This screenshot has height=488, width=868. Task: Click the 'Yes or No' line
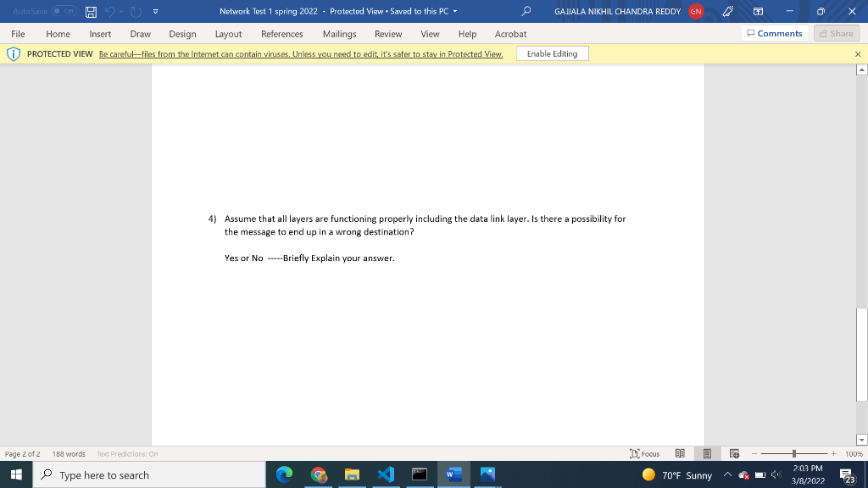click(x=309, y=258)
